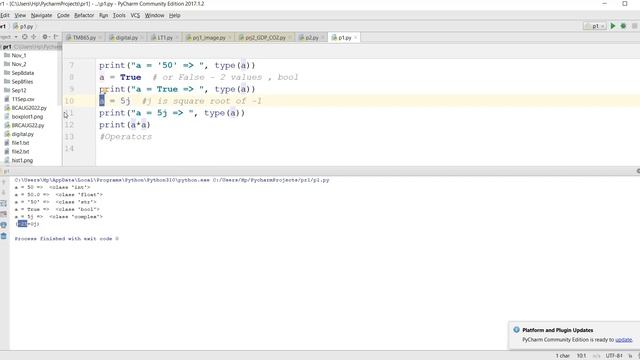Open the Tools menu
640x360 pixels.
[x=119, y=15]
